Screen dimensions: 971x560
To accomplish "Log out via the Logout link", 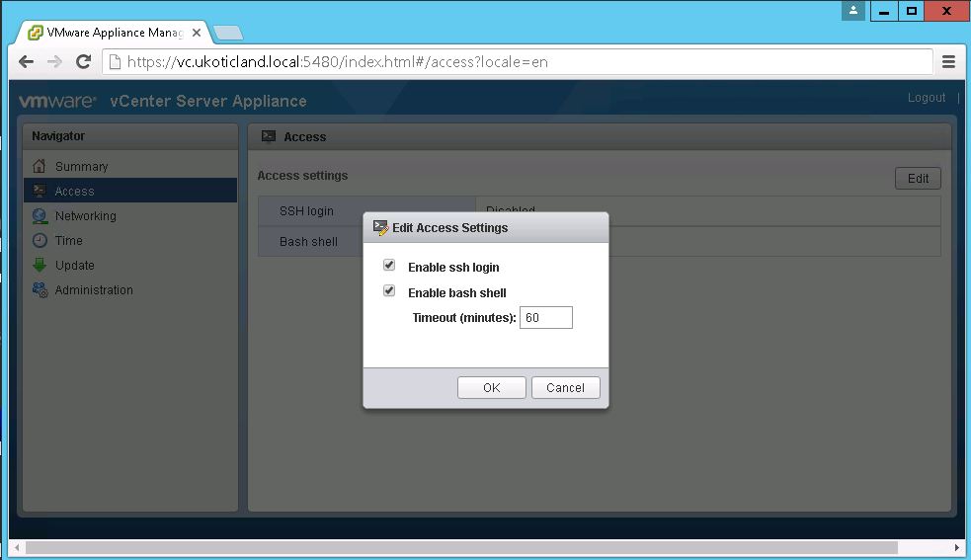I will [x=927, y=97].
